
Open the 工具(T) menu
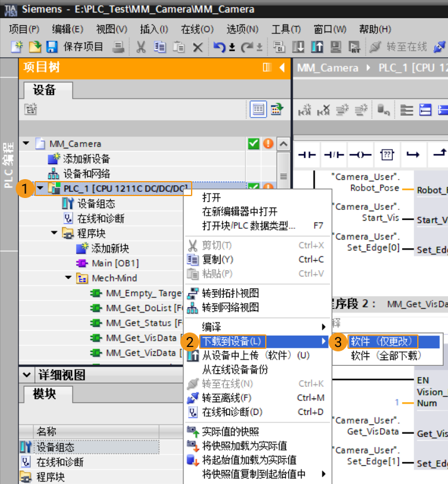coord(286,30)
